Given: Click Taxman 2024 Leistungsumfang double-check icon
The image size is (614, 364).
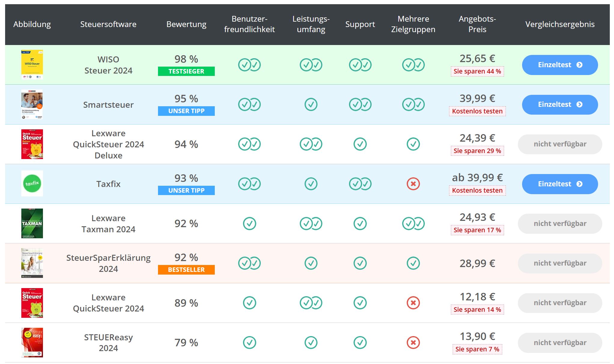Looking at the screenshot, I should pos(311,224).
